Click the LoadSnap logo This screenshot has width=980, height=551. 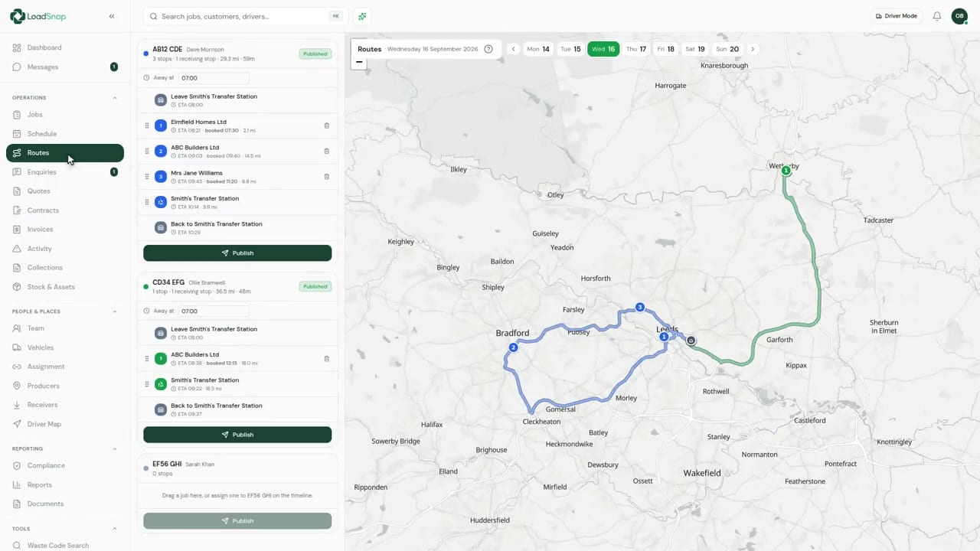click(x=38, y=16)
